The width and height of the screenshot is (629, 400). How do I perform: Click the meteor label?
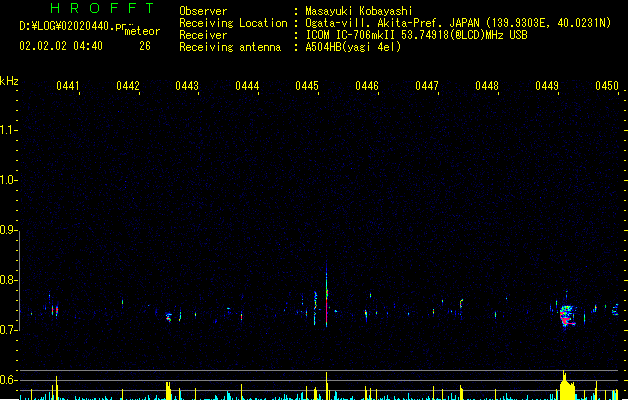(x=142, y=31)
